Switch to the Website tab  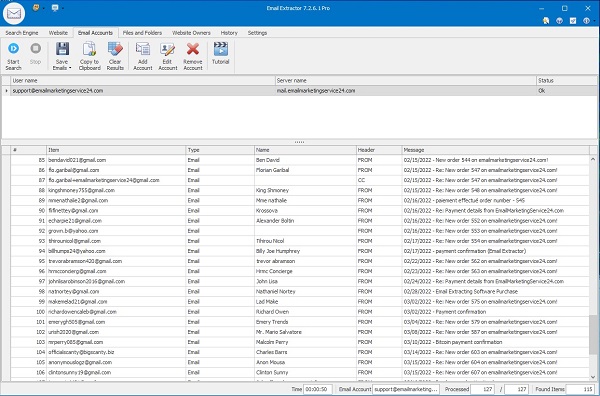58,33
